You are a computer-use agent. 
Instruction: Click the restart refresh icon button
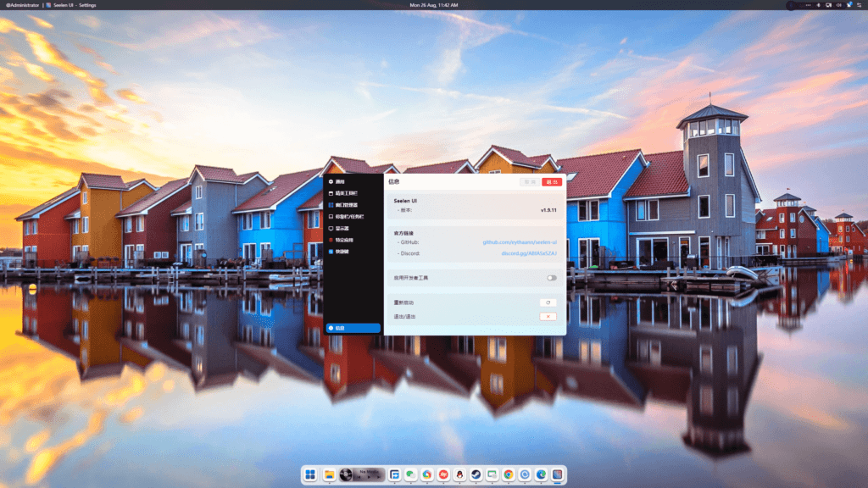click(x=548, y=302)
